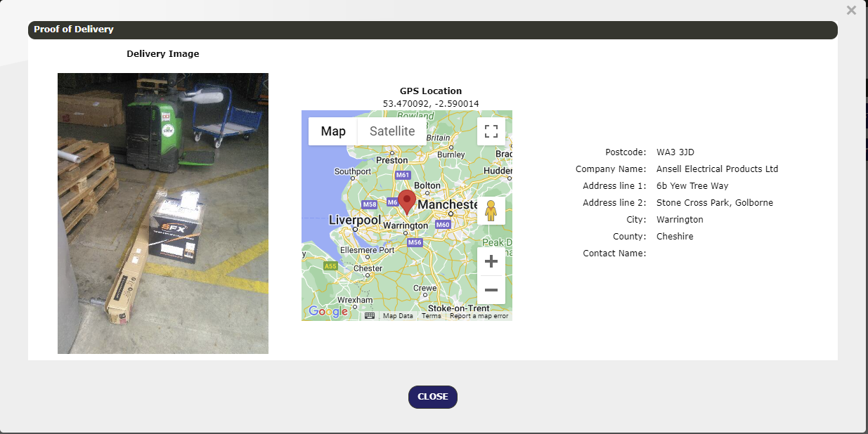Open the map Terms link
This screenshot has width=868, height=434.
431,316
